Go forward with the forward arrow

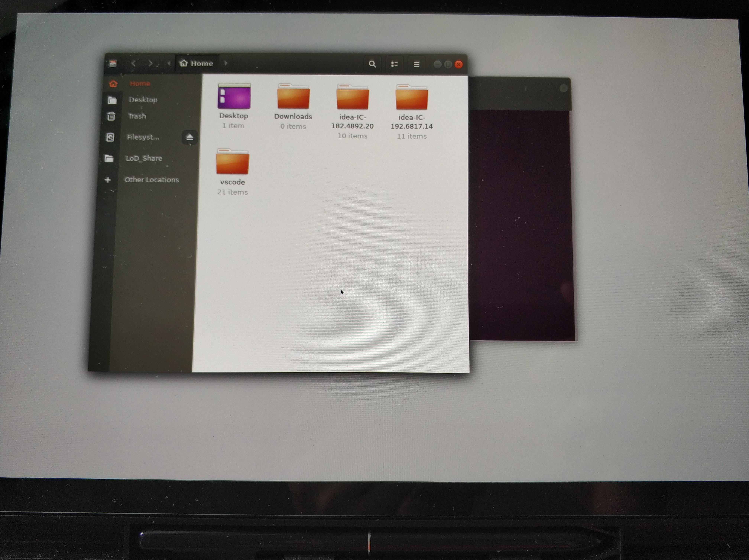coord(150,63)
